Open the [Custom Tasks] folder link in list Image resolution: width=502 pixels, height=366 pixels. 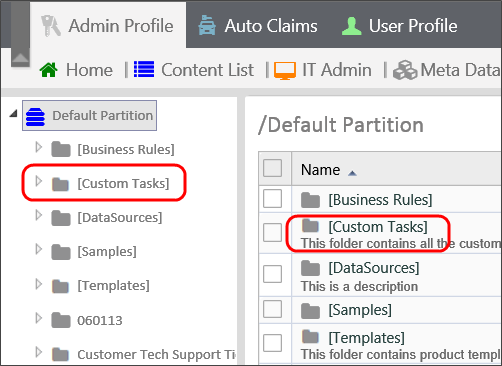(x=378, y=227)
